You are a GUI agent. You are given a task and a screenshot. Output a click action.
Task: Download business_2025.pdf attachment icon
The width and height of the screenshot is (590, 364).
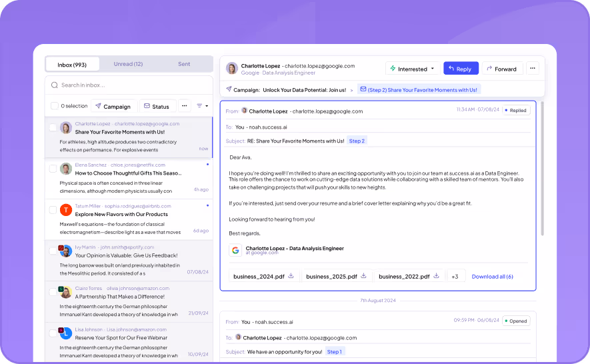coord(363,276)
